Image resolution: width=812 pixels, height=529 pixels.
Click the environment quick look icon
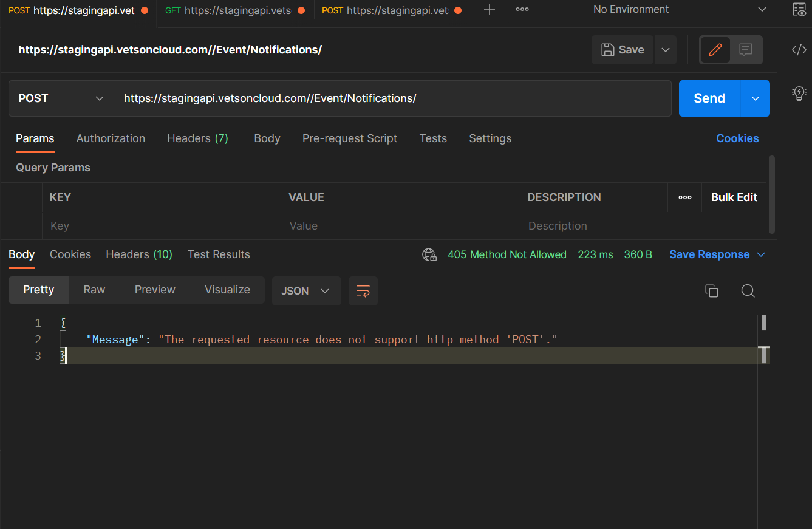click(x=799, y=10)
